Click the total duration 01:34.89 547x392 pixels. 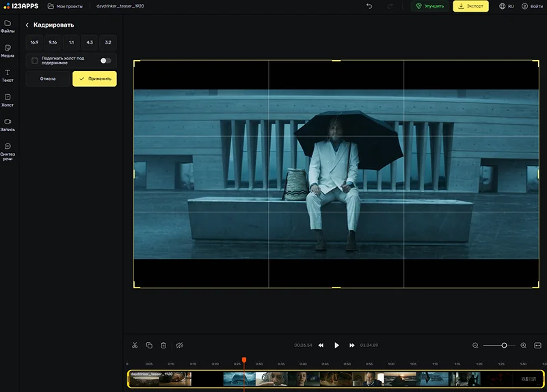(x=369, y=346)
